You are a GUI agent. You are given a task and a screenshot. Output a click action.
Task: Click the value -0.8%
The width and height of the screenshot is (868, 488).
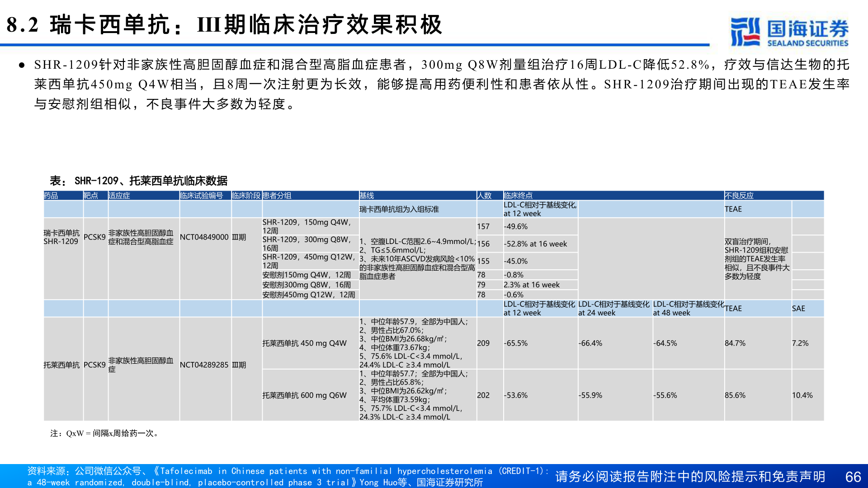[x=514, y=275]
